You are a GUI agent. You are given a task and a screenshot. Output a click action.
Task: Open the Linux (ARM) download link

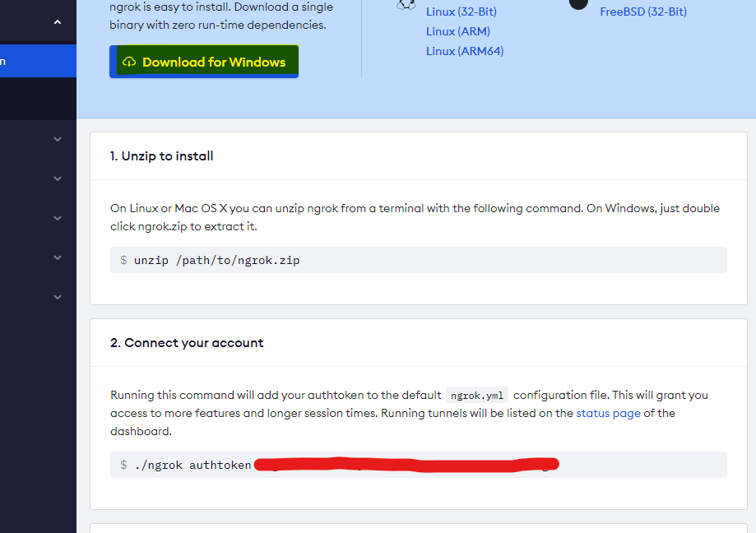(452, 31)
